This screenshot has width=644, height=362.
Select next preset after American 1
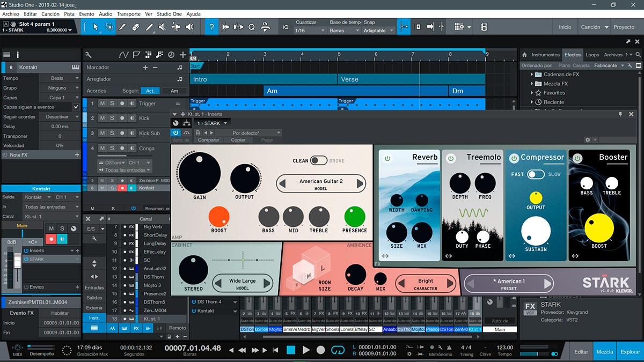(x=547, y=284)
